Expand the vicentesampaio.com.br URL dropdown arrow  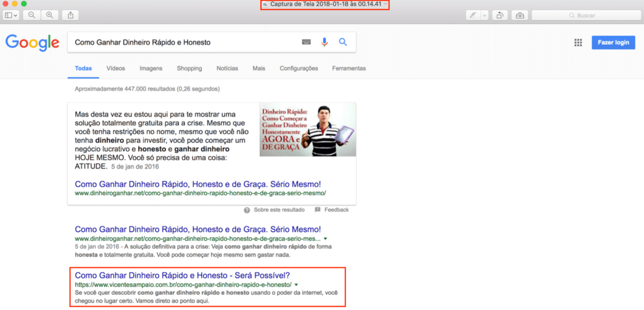tap(296, 285)
